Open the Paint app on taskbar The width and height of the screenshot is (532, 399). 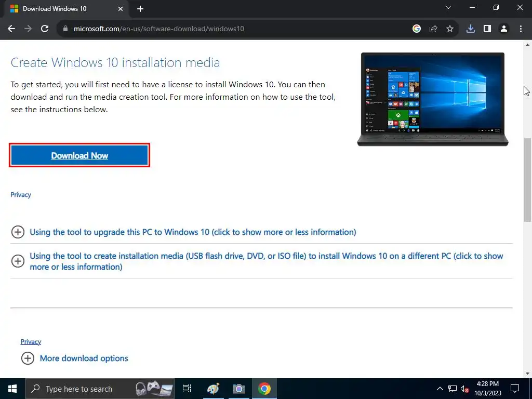pos(213,389)
